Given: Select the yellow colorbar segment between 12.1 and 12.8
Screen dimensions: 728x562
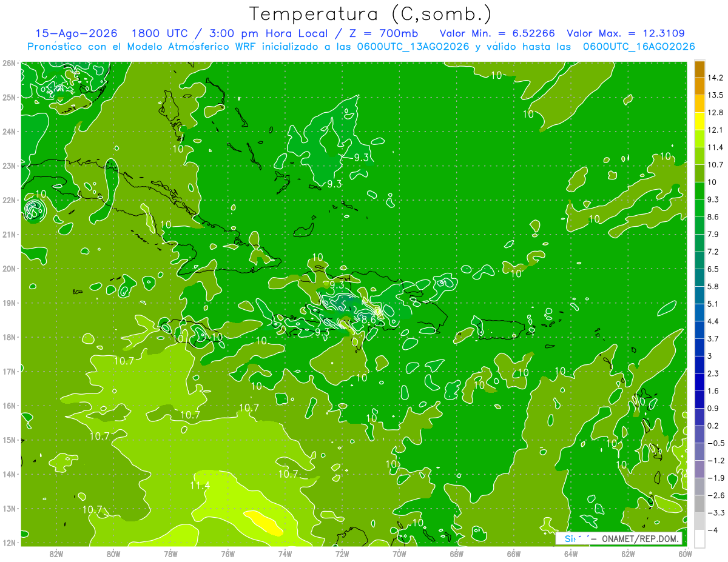Looking at the screenshot, I should pos(699,121).
